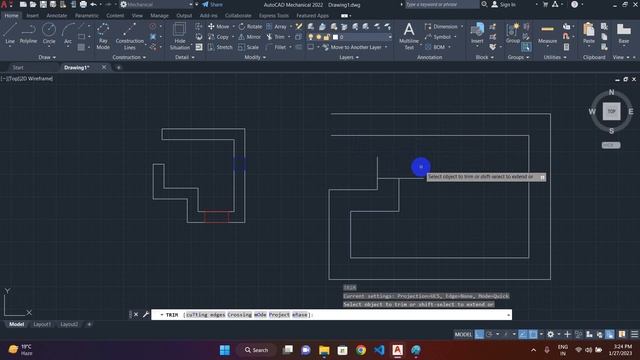640x360 pixels.
Task: Toggle the layer on/off lightbulb icon
Action: coord(311,37)
